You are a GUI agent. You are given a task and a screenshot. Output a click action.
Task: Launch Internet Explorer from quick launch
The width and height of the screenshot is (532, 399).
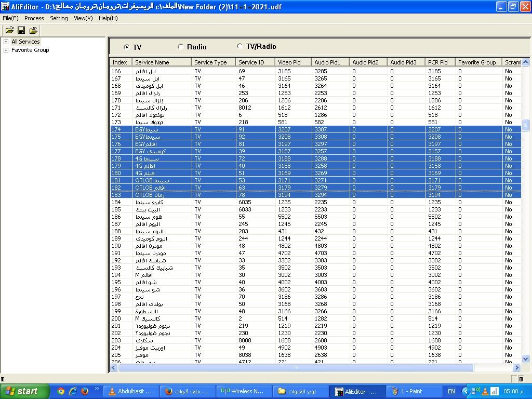[x=73, y=391]
